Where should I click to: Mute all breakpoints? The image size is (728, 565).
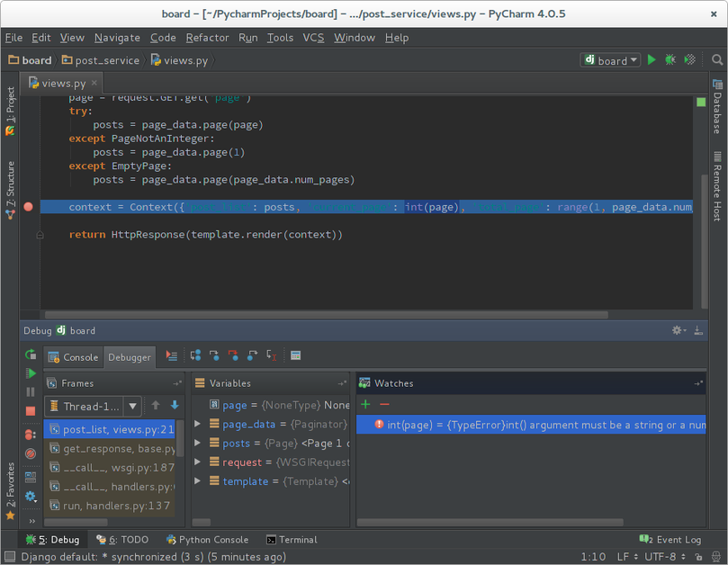coord(31,453)
